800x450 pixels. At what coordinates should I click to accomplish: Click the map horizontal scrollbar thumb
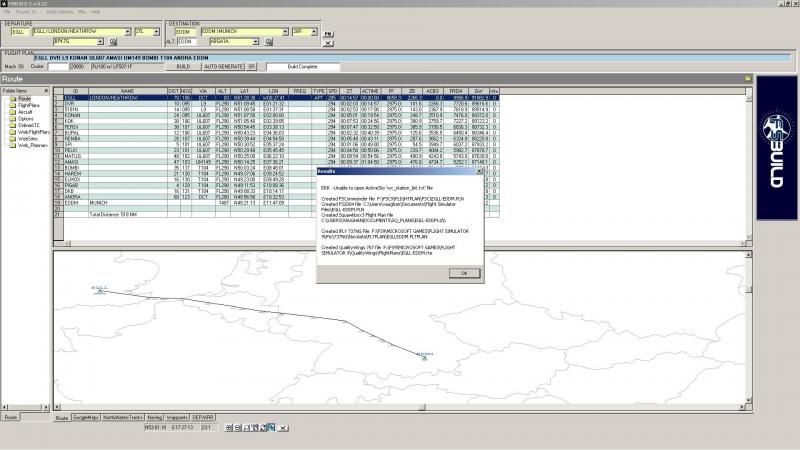(x=422, y=407)
